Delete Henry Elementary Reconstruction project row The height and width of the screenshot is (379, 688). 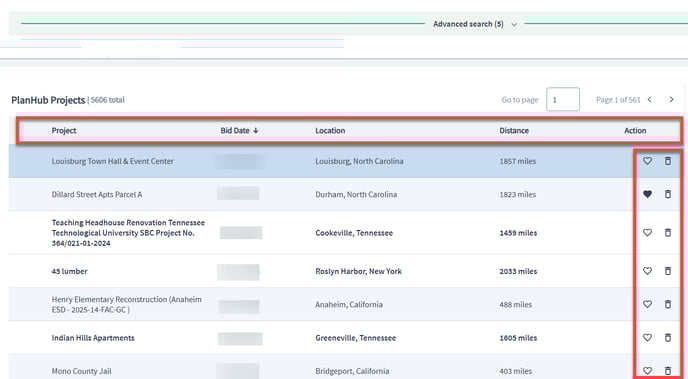click(x=668, y=304)
